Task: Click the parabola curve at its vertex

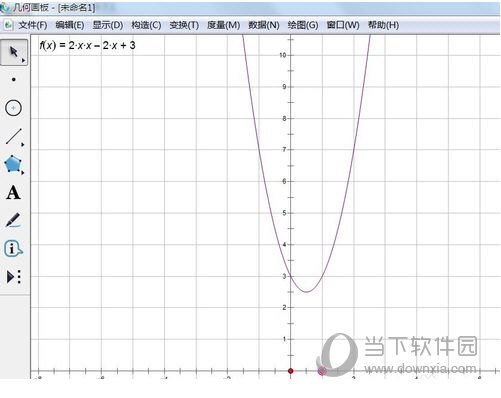Action: [x=307, y=292]
